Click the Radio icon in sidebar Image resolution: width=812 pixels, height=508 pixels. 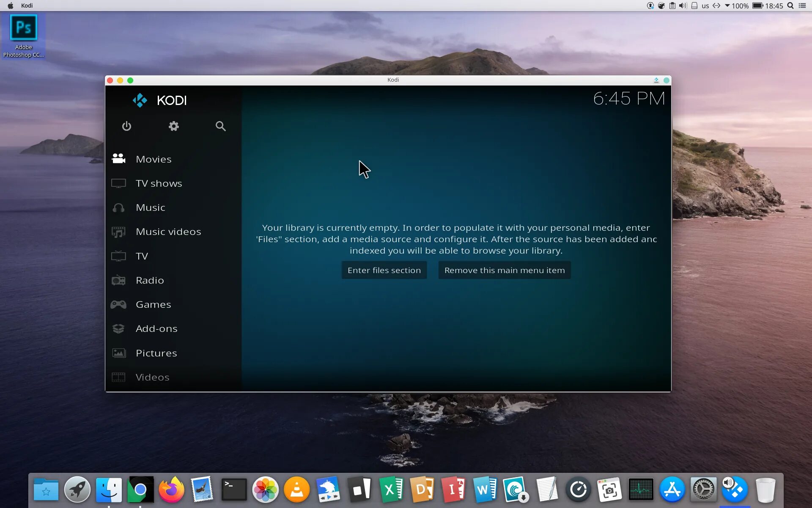(118, 280)
